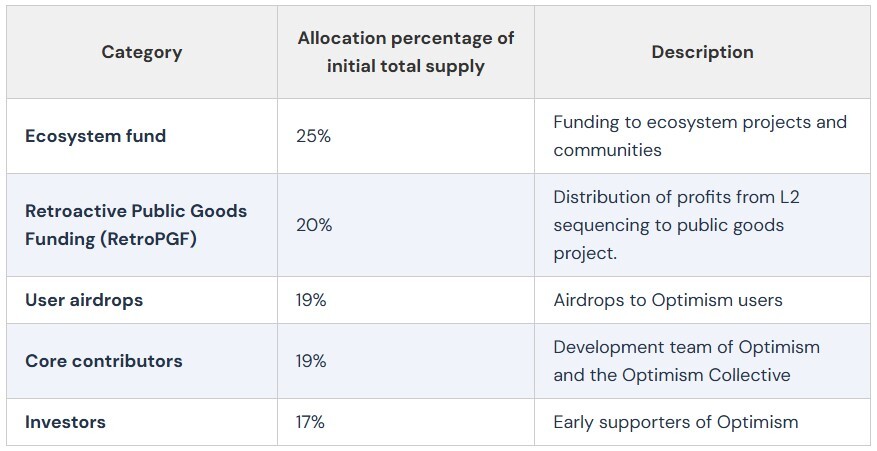Click the Distribution of profits from L2 description
The width and height of the screenshot is (877, 451).
point(676,225)
